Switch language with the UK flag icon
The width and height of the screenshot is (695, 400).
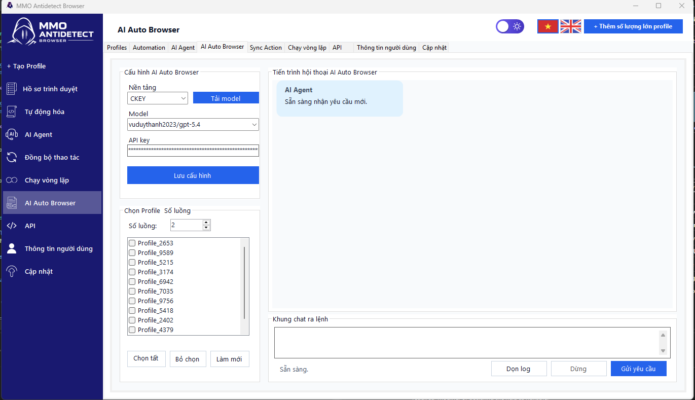point(570,27)
